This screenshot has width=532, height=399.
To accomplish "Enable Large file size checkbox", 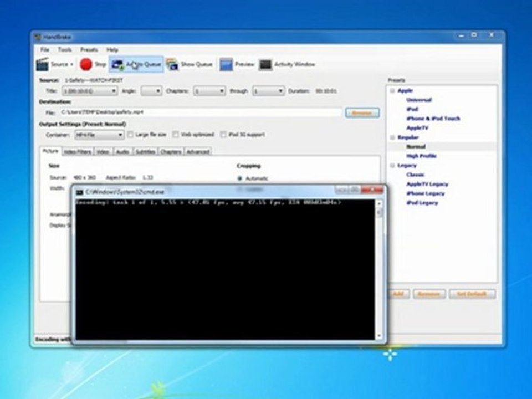I will point(130,135).
